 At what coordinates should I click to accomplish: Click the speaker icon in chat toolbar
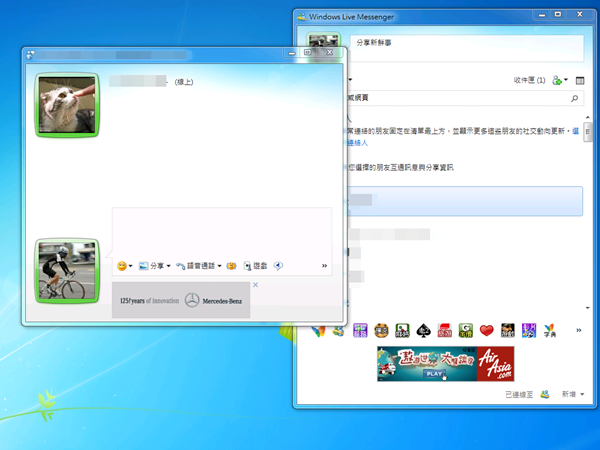pos(278,266)
